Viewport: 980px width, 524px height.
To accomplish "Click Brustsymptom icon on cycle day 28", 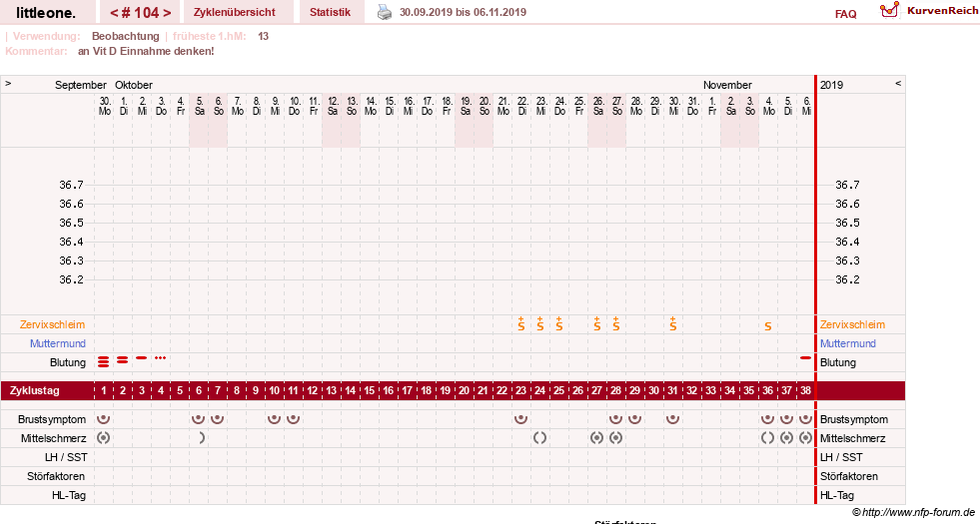I will [x=615, y=418].
